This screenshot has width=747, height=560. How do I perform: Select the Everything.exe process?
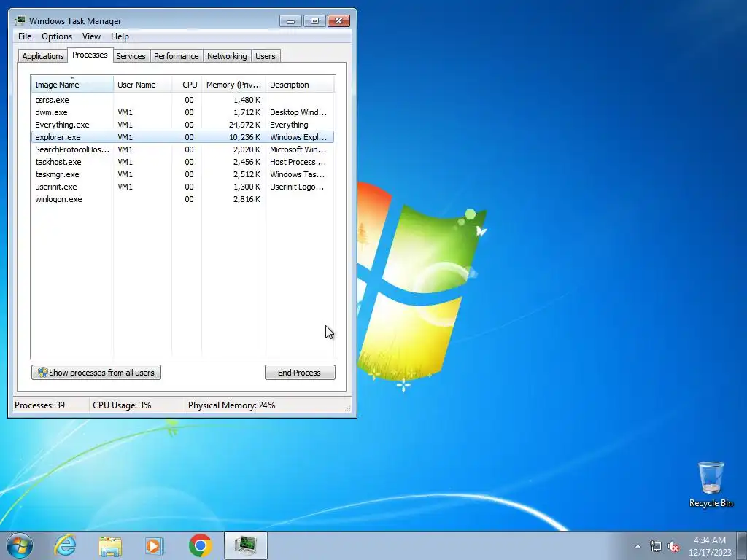pyautogui.click(x=182, y=125)
